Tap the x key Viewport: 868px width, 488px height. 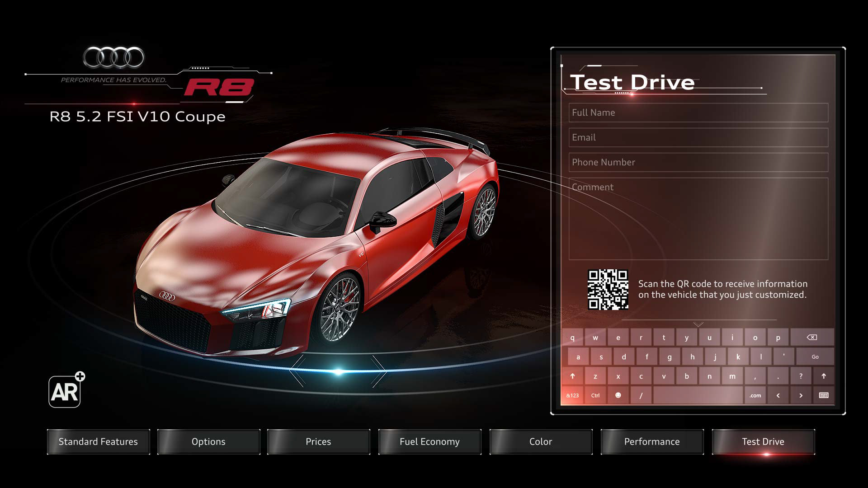(x=618, y=376)
